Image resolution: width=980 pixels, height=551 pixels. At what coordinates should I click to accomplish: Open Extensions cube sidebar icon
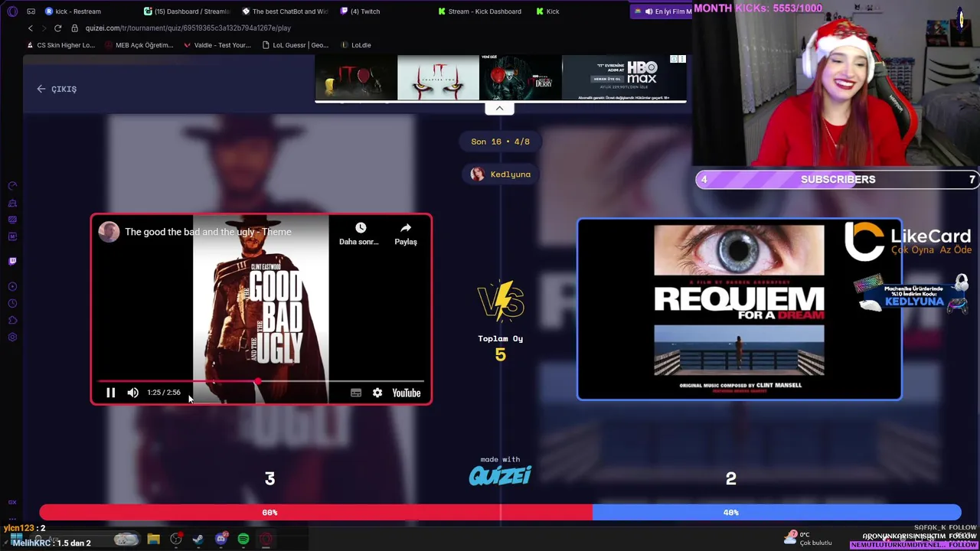coord(12,320)
